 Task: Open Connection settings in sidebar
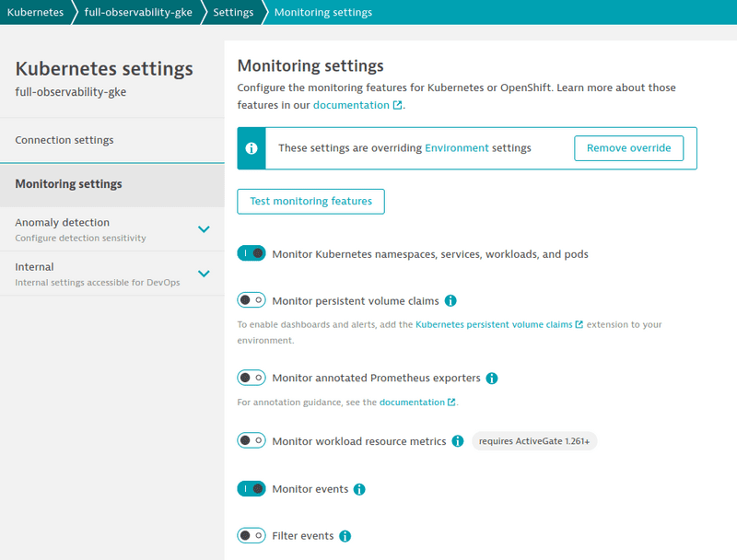(x=64, y=140)
